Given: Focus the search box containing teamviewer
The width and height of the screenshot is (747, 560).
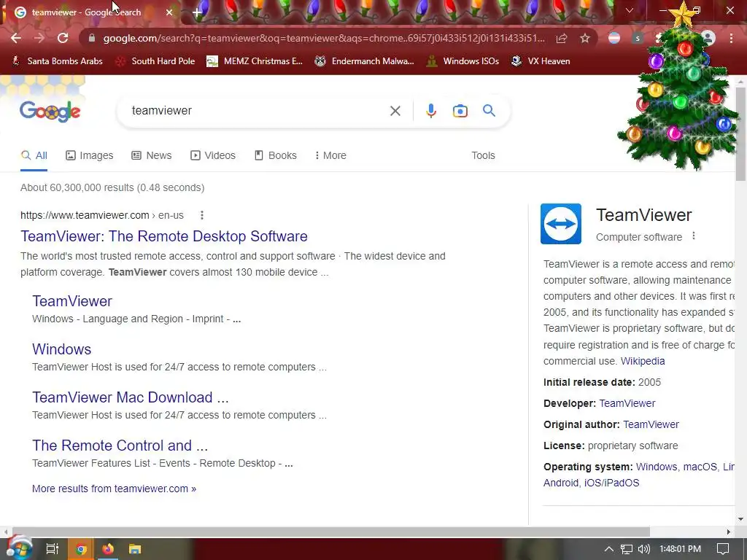Looking at the screenshot, I should 258,111.
